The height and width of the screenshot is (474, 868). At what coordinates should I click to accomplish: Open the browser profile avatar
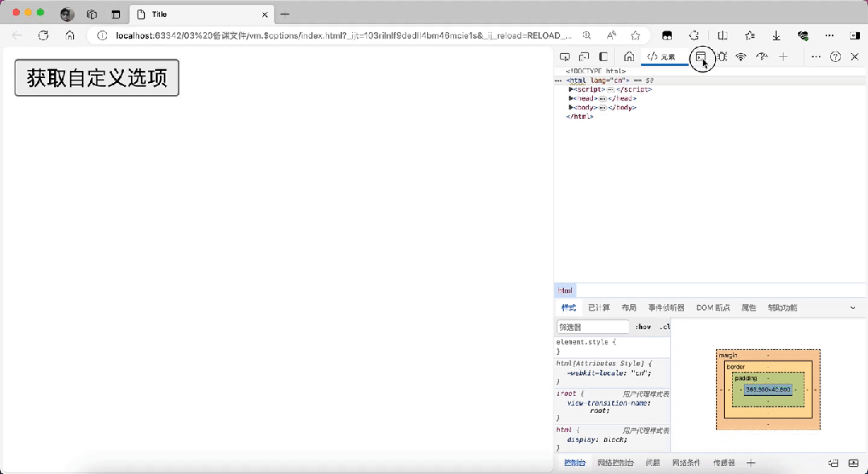pyautogui.click(x=68, y=14)
